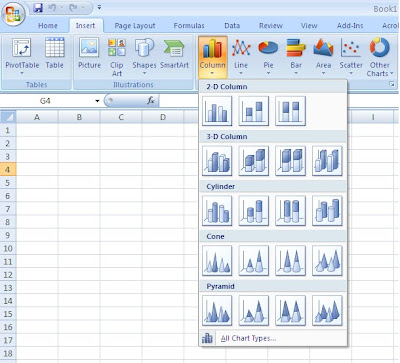The image size is (400, 363).
Task: Open the Shapes gallery
Action: pos(144,56)
